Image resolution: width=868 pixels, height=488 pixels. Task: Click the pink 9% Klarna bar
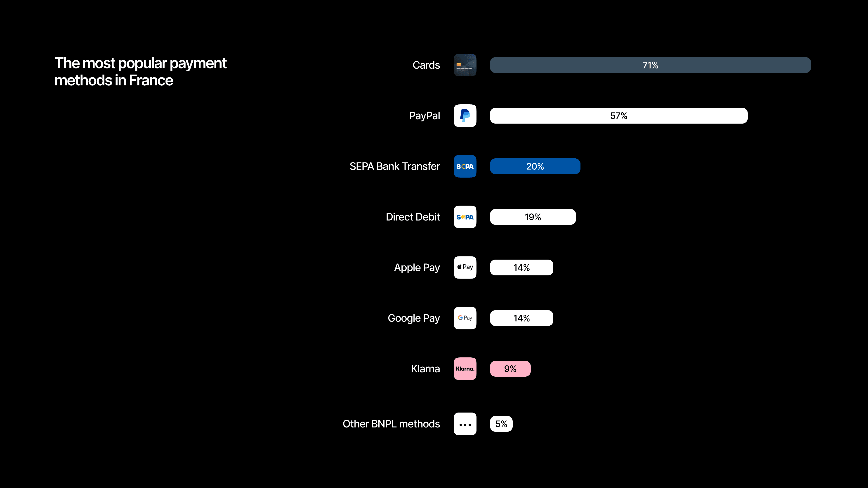tap(510, 369)
